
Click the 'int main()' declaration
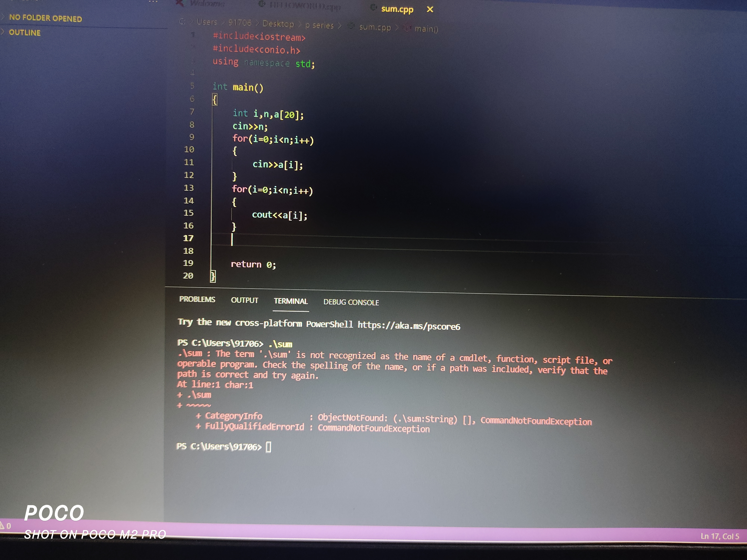(x=238, y=87)
